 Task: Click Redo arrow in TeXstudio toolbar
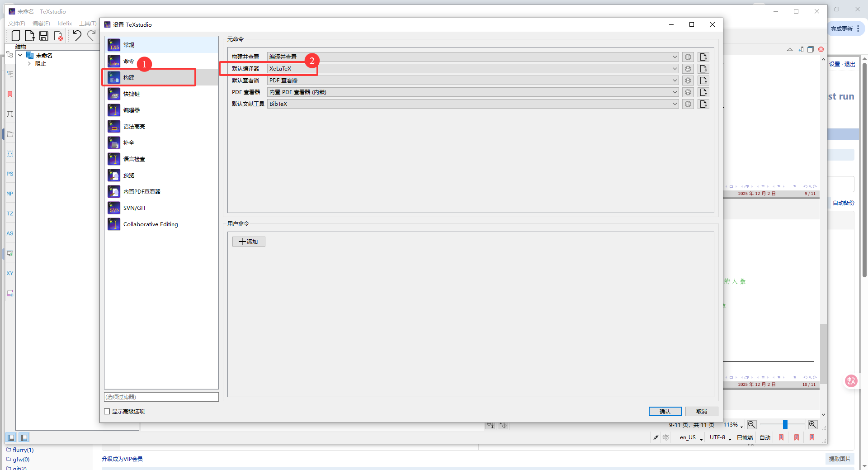tap(91, 36)
